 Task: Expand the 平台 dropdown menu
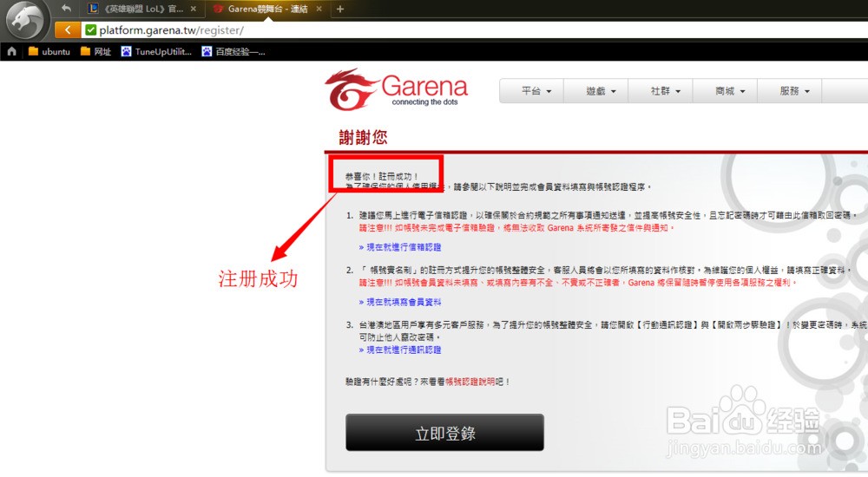click(531, 91)
